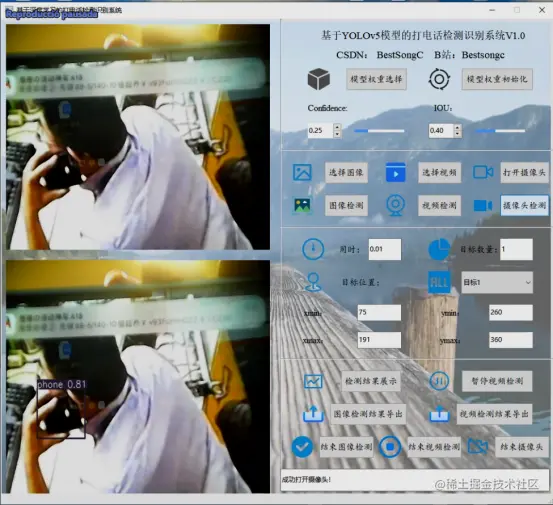Screen dimensions: 553x505
Task: Click the chart detection result icon
Action: (x=313, y=381)
